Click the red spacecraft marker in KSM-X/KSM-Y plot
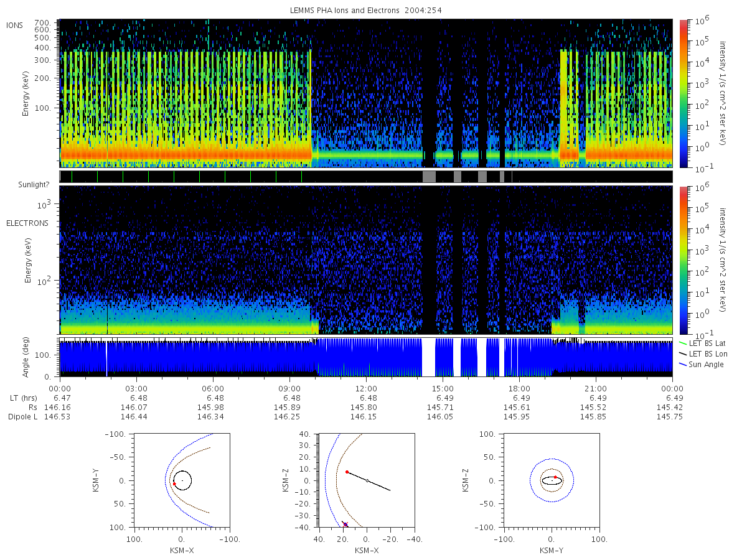747x560 pixels. tap(174, 483)
